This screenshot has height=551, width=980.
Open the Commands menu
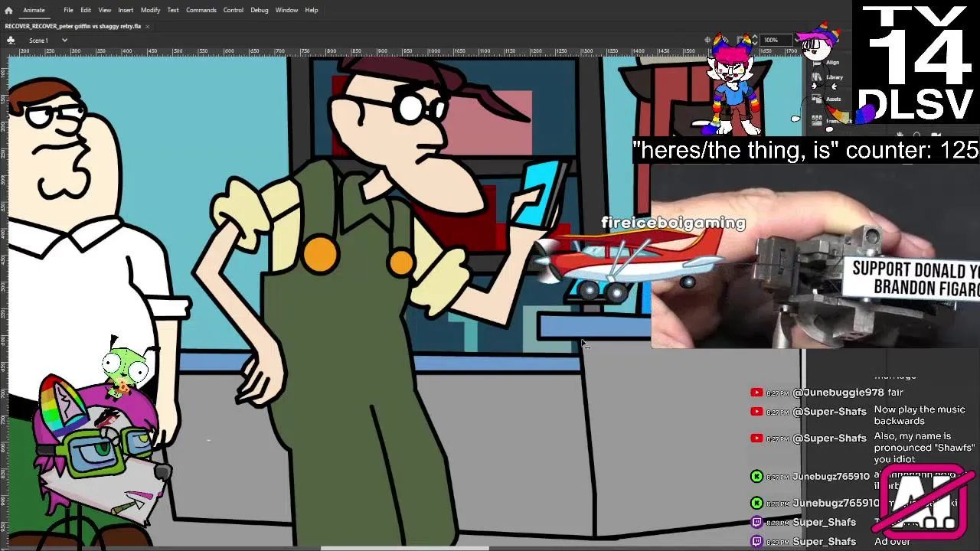pyautogui.click(x=201, y=10)
